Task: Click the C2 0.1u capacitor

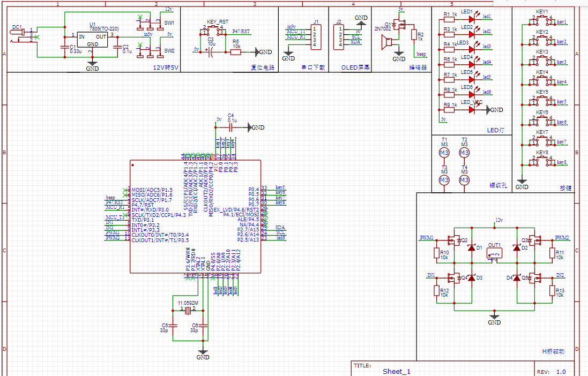Action: (118, 47)
